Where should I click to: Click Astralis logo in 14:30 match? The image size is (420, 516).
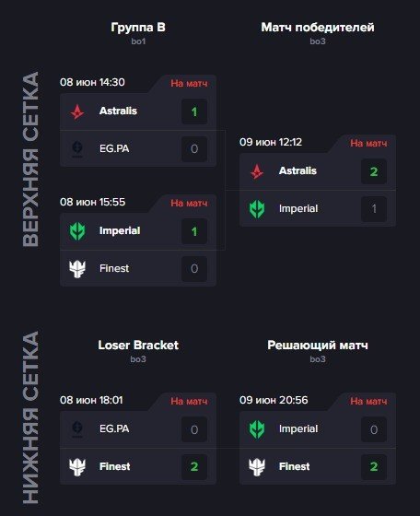click(77, 111)
